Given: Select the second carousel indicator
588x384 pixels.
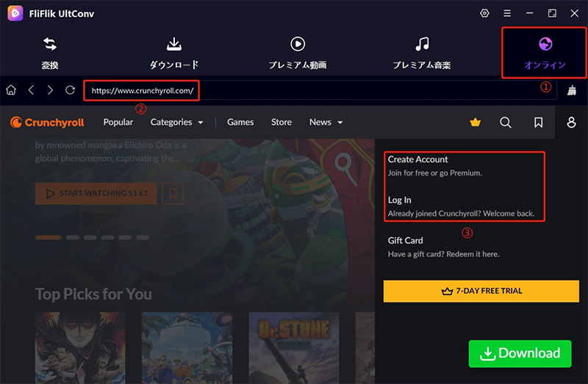Looking at the screenshot, I should [x=72, y=237].
